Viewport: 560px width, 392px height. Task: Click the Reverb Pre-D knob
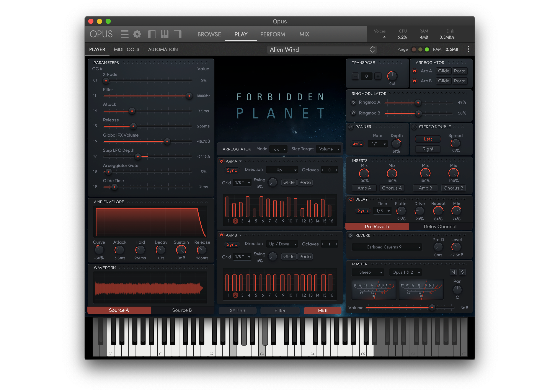[438, 247]
